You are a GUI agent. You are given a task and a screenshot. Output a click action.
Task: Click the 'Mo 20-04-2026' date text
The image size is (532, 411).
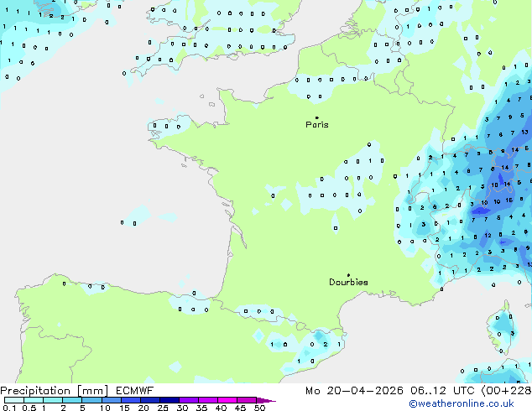[354, 391]
